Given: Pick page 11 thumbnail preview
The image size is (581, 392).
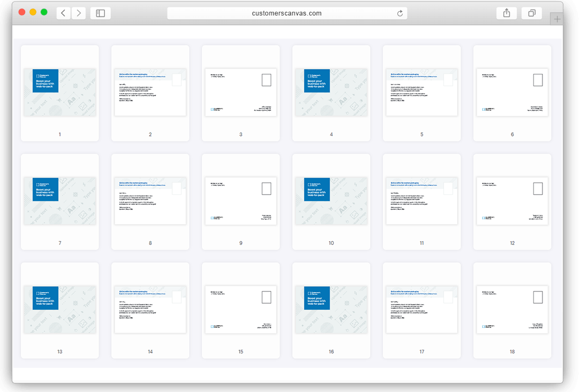Looking at the screenshot, I should [422, 201].
